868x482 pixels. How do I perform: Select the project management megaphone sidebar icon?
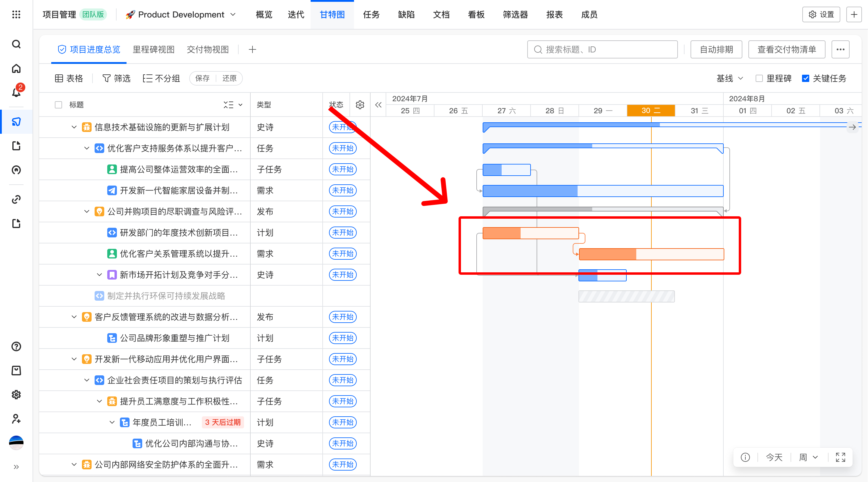[16, 122]
